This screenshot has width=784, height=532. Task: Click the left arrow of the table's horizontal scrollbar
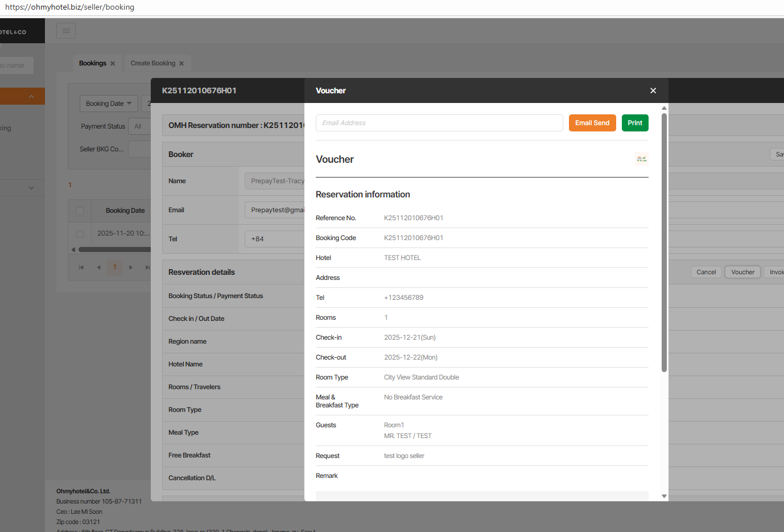(73, 249)
